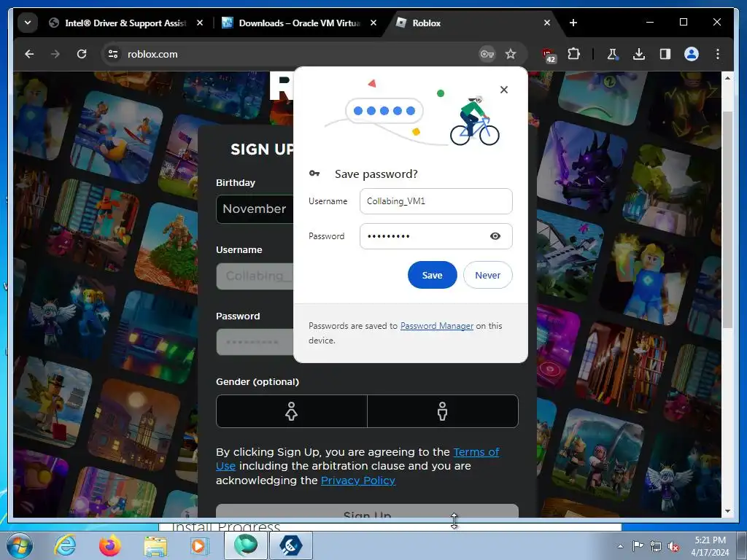Open the extension with badge 42
This screenshot has height=560, width=747.
tap(549, 55)
